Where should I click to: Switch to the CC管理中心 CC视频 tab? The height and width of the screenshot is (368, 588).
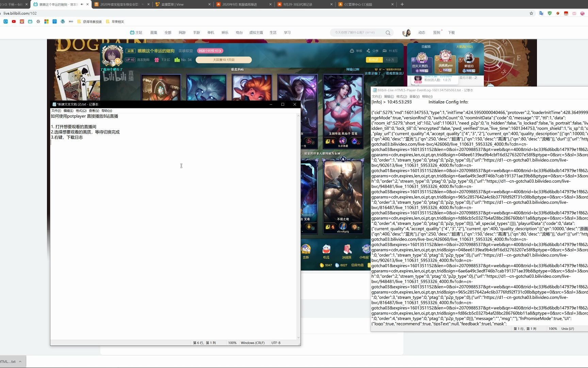[366, 4]
